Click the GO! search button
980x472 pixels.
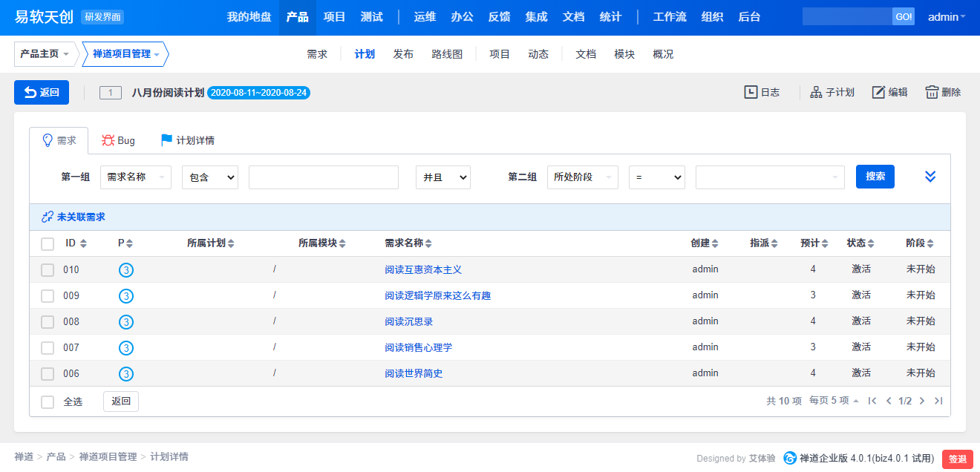904,17
